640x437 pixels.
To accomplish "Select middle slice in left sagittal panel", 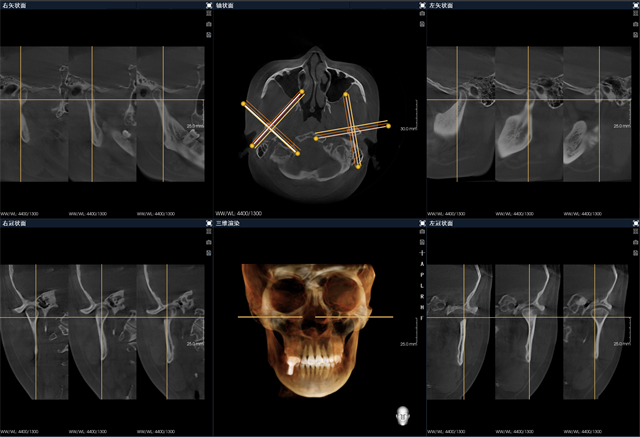I will point(529,114).
